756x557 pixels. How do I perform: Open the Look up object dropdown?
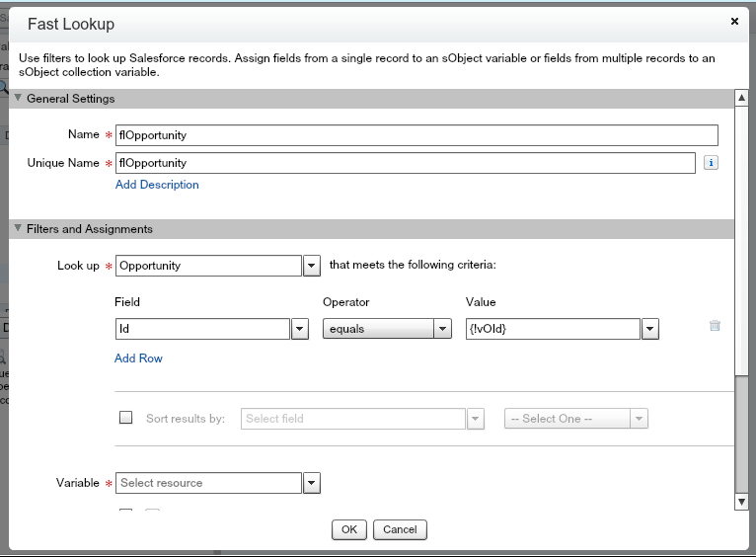pyautogui.click(x=311, y=266)
